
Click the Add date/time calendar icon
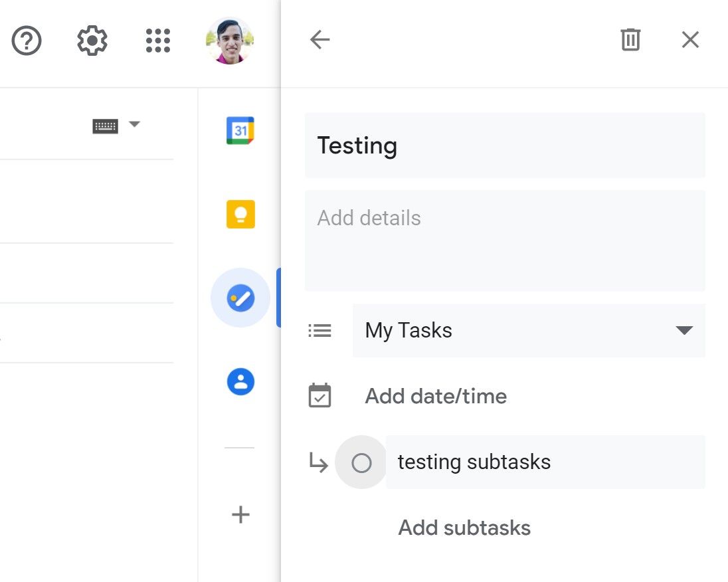coord(319,395)
